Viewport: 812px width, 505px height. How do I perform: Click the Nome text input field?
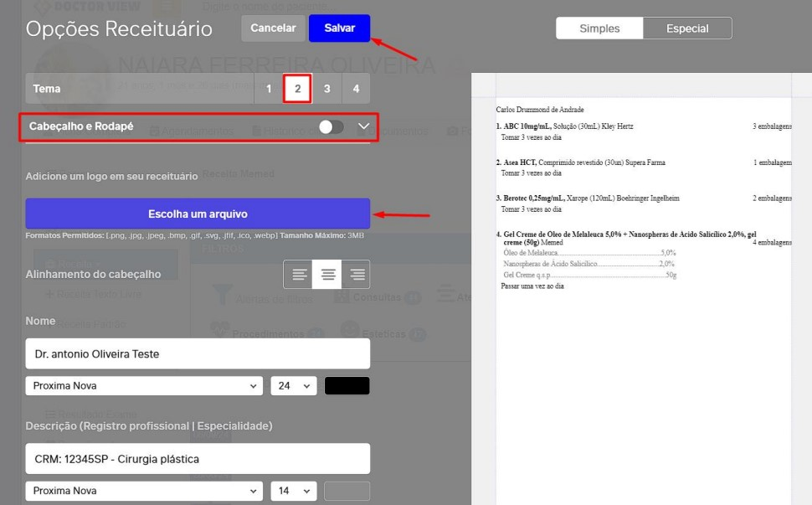click(198, 353)
